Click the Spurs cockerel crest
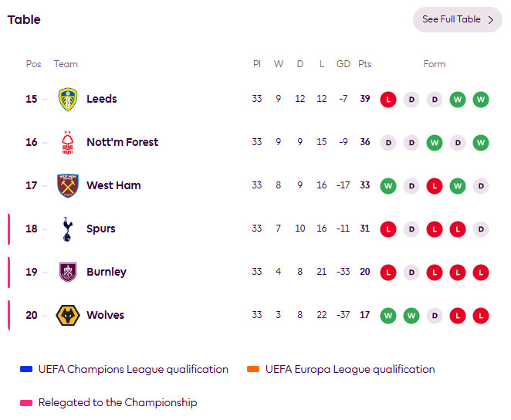 tap(67, 229)
